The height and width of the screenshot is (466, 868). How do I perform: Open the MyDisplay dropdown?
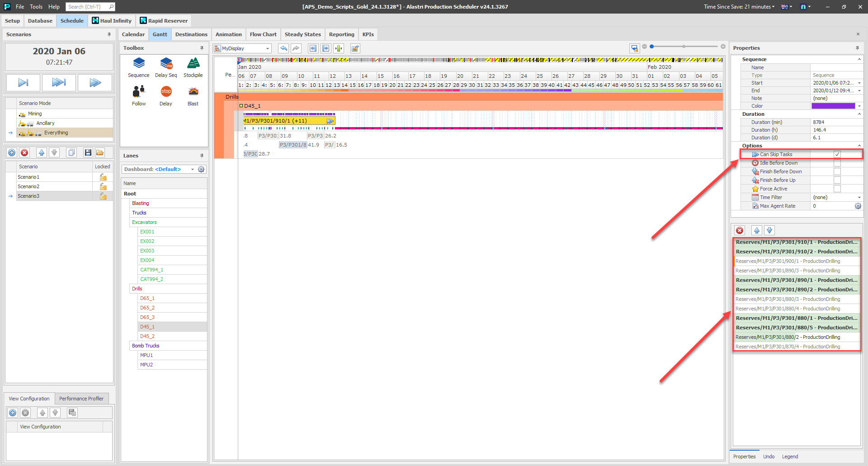click(267, 48)
